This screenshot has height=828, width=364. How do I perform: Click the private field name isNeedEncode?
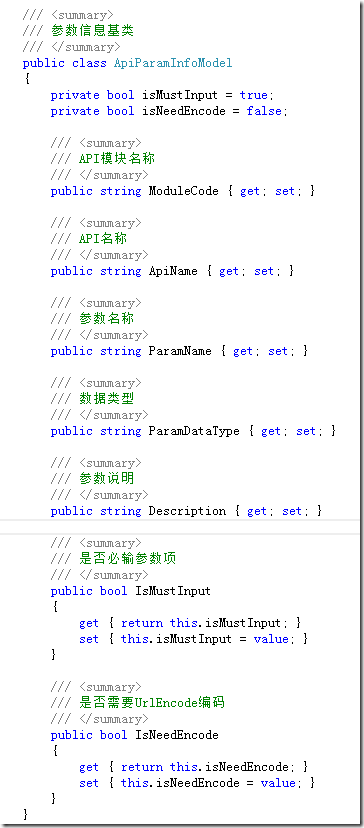[183, 111]
